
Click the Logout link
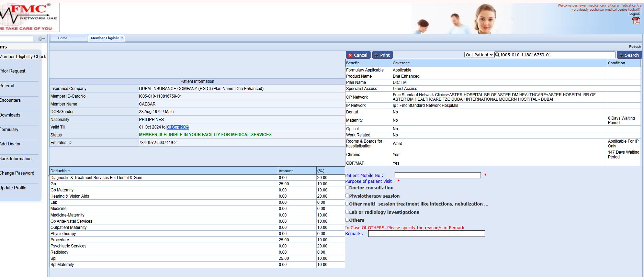634,14
